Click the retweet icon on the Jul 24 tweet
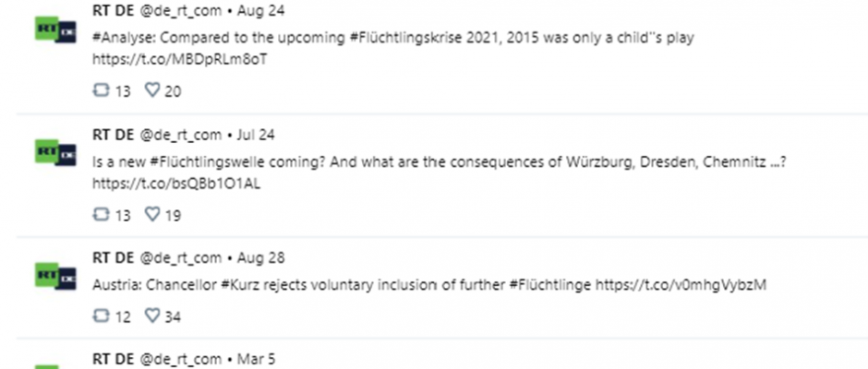Screen dimensions: 868x369 point(102,214)
